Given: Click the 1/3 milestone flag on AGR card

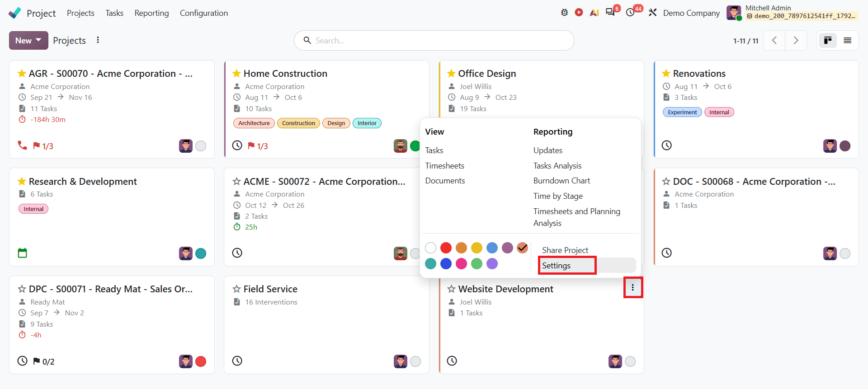Looking at the screenshot, I should 43,146.
